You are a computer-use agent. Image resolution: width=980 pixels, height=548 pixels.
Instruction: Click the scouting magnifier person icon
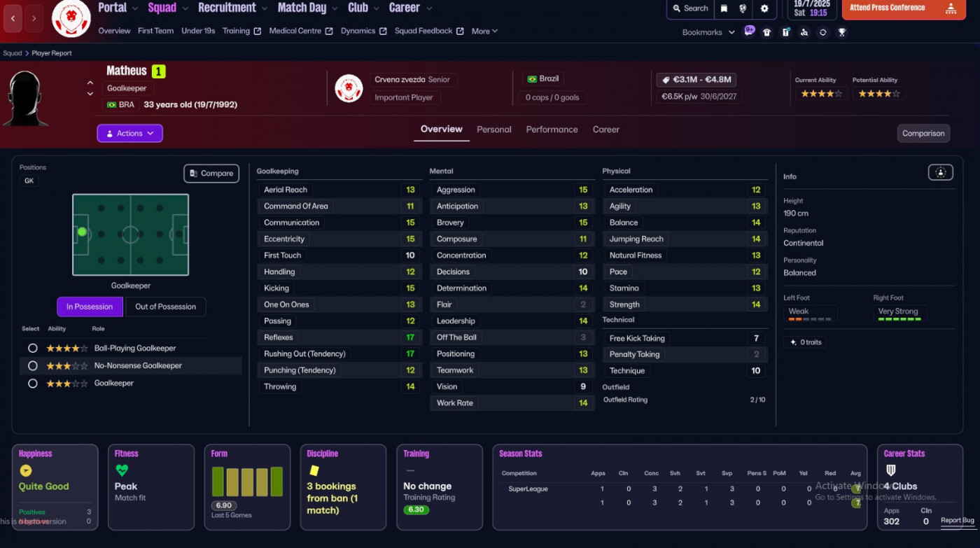click(x=804, y=32)
